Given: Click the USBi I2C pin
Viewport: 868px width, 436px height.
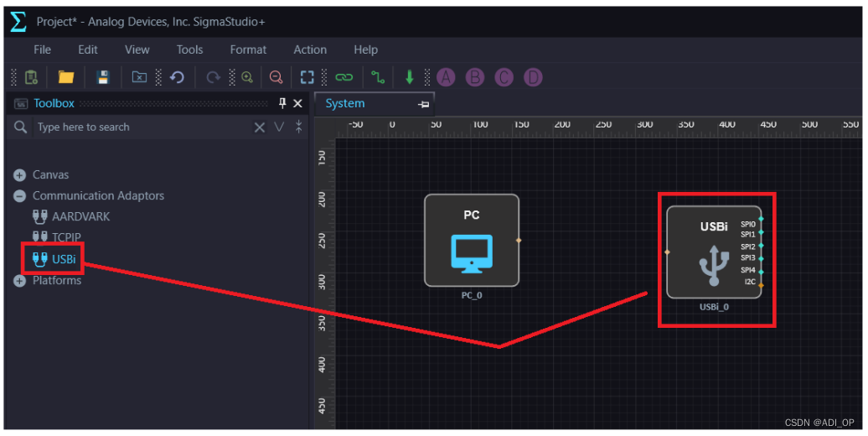Looking at the screenshot, I should tap(761, 285).
